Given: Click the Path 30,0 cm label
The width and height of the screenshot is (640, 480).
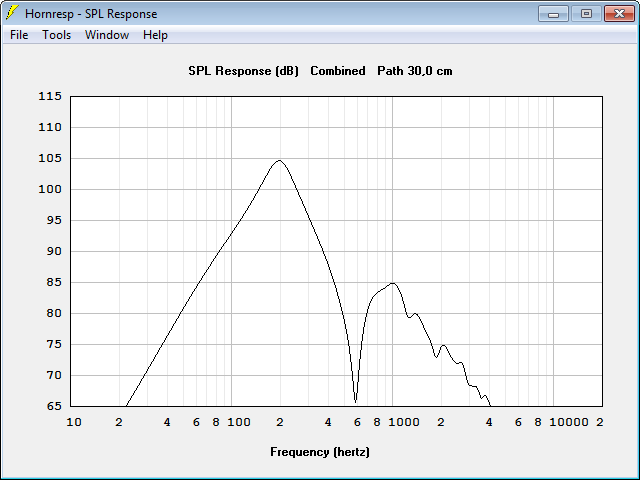Looking at the screenshot, I should coord(415,71).
